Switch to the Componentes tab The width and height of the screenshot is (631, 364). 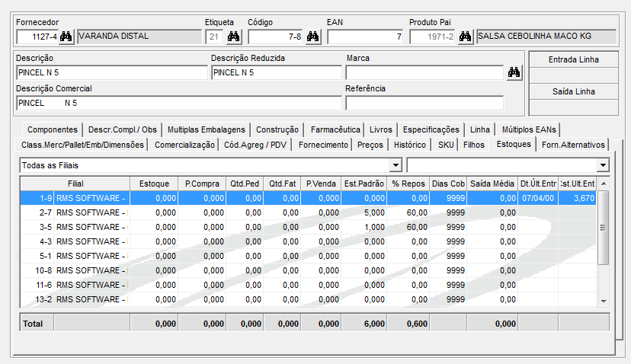tap(53, 129)
